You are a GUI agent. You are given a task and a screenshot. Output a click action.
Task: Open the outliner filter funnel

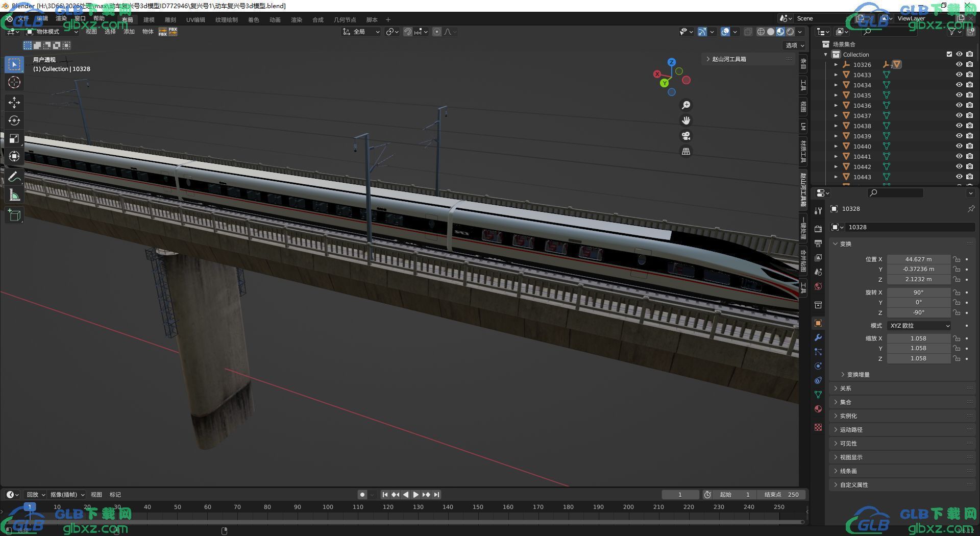point(952,32)
